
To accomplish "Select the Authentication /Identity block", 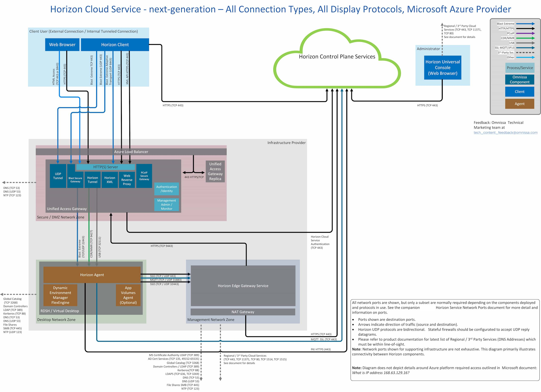I will click(166, 189).
